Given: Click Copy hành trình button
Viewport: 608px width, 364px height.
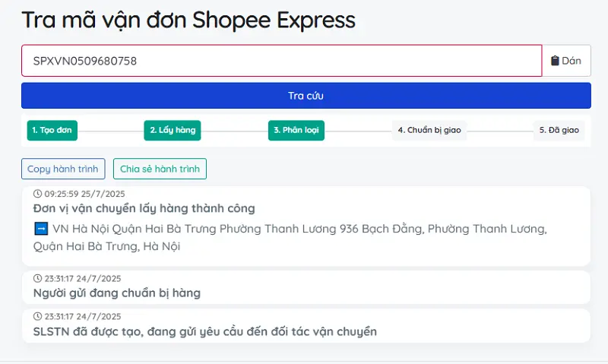Looking at the screenshot, I should click(x=63, y=169).
